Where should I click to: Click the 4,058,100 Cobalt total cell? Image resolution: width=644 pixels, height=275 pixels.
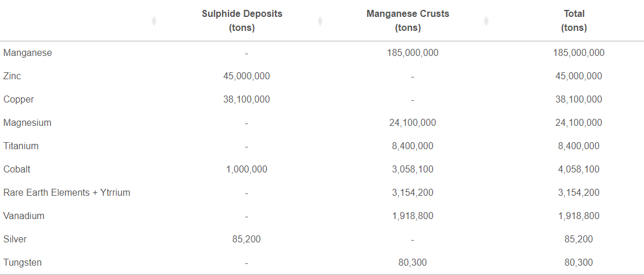[x=579, y=169]
